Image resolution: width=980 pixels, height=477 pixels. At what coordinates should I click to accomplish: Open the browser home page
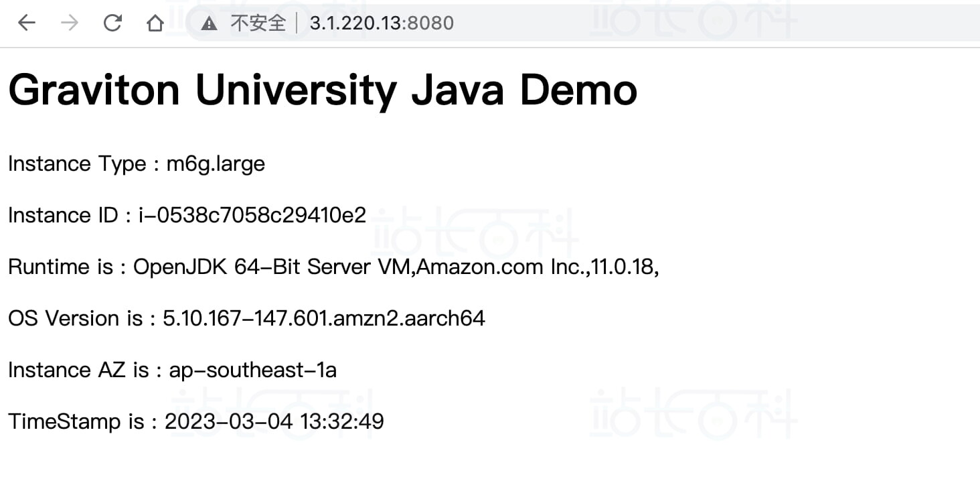coord(155,23)
